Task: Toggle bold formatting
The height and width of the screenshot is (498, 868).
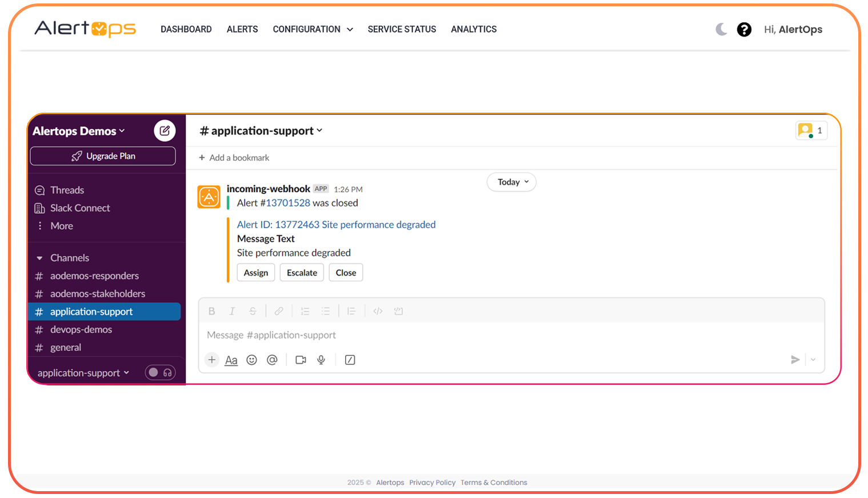Action: point(212,311)
